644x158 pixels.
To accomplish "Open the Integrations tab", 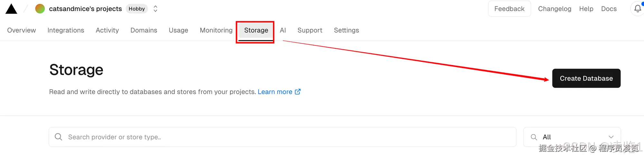I will 66,30.
